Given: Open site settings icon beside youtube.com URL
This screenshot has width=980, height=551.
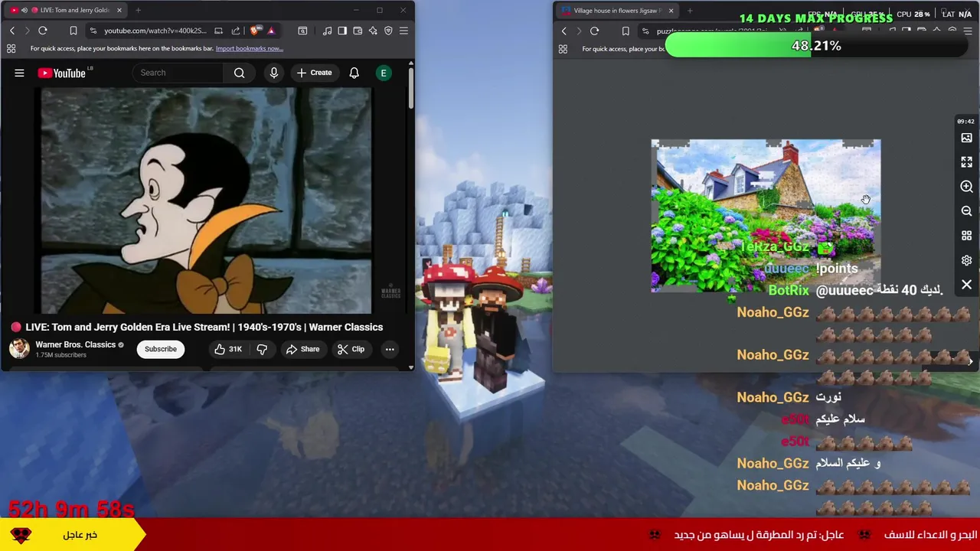Looking at the screenshot, I should 93,31.
